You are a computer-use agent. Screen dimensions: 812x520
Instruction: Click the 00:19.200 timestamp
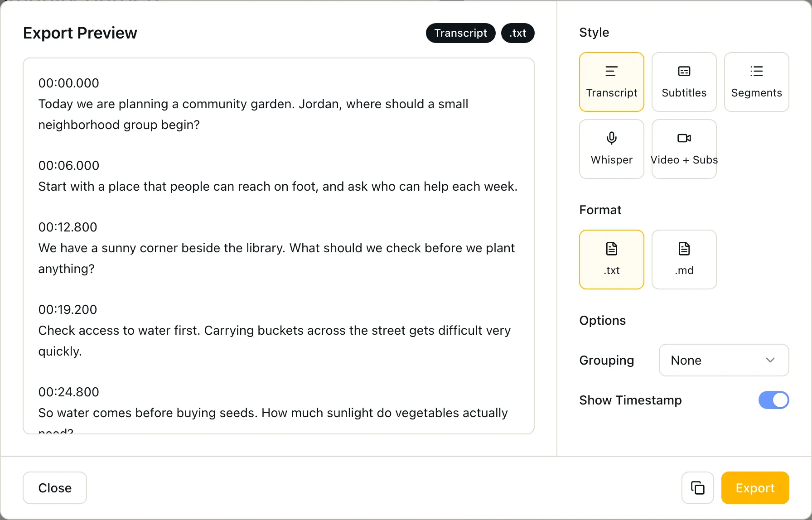pyautogui.click(x=68, y=309)
